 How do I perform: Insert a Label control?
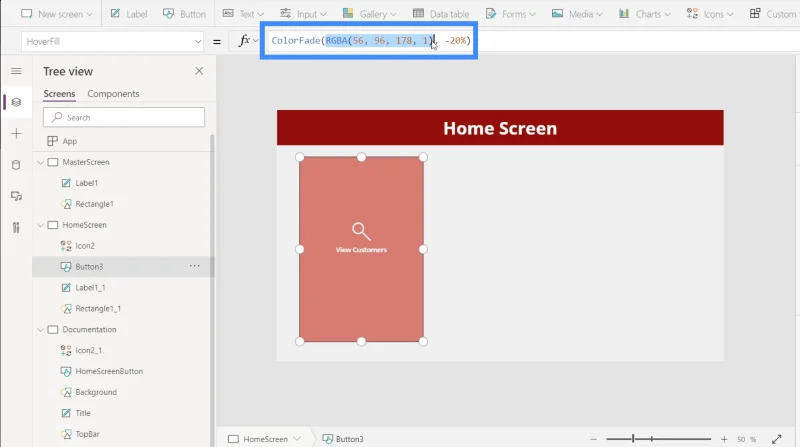[129, 14]
